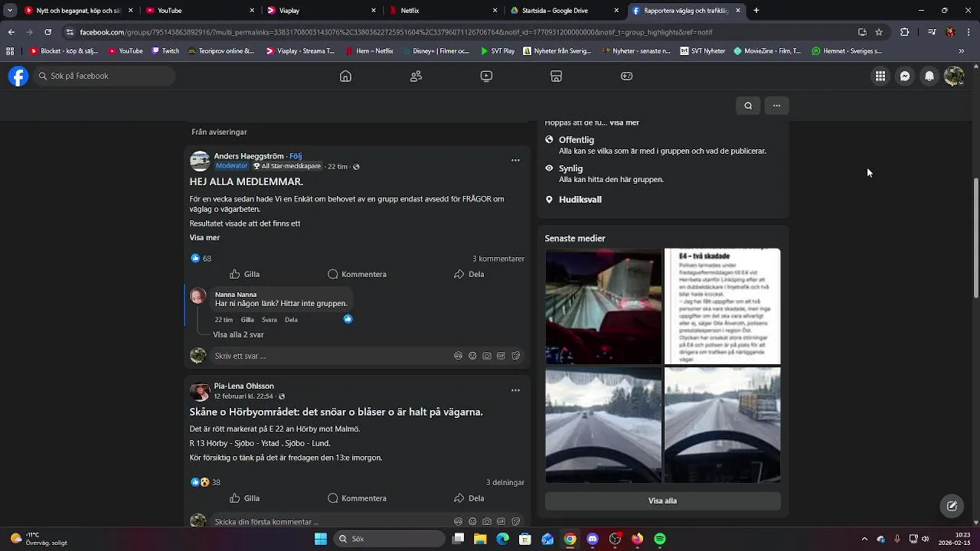
Task: Open Pia-Lena Ohlsson's profile name link
Action: point(243,386)
